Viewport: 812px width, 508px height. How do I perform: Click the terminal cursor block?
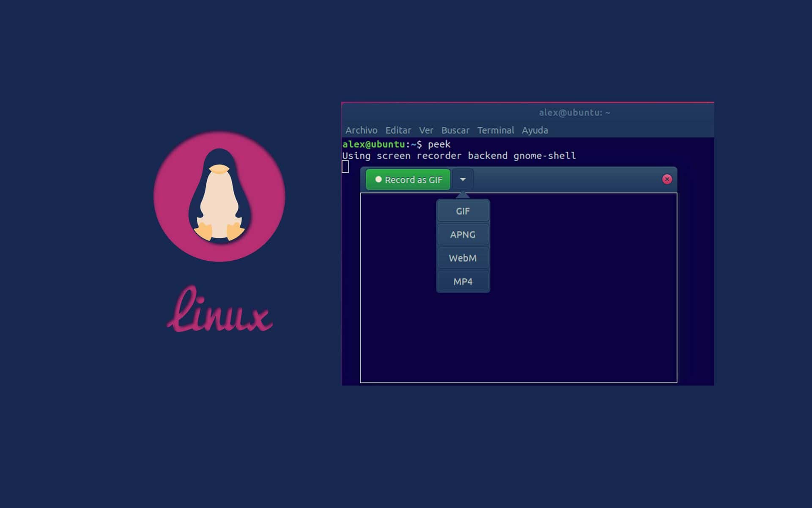pyautogui.click(x=346, y=167)
